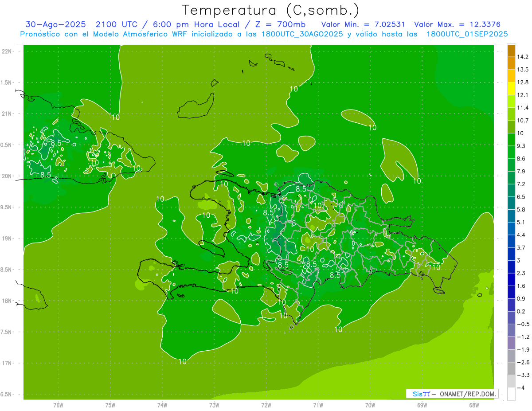The width and height of the screenshot is (532, 411).
Task: Click the 73W longitude axis label
Action: [214, 405]
